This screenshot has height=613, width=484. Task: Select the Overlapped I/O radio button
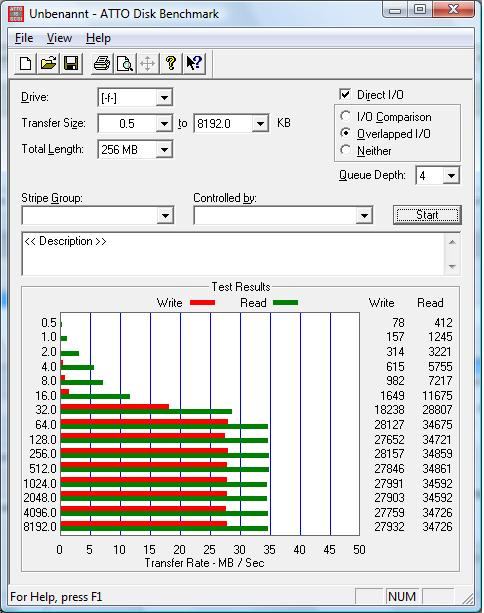[x=345, y=133]
